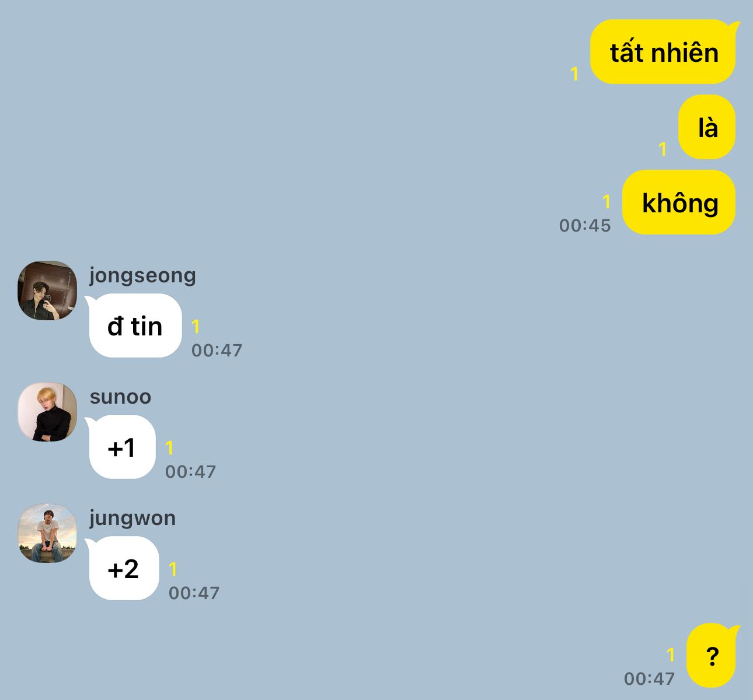Tap jungwon's '+2' message bubble
This screenshot has height=700, width=753.
[x=124, y=568]
